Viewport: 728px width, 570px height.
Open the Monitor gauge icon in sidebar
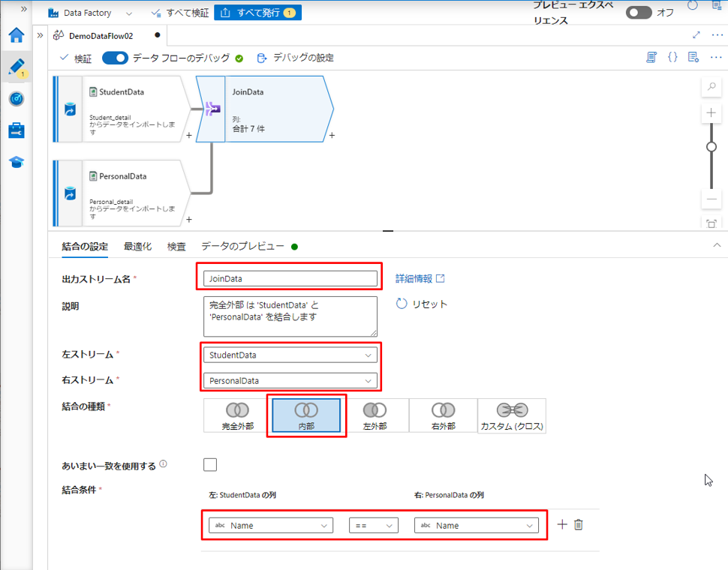17,99
